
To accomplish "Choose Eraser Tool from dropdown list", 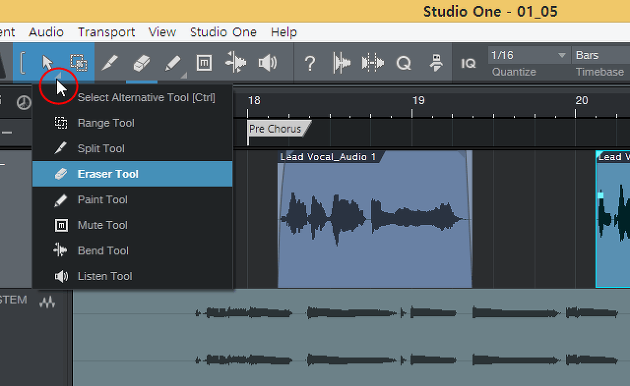I will [x=133, y=174].
